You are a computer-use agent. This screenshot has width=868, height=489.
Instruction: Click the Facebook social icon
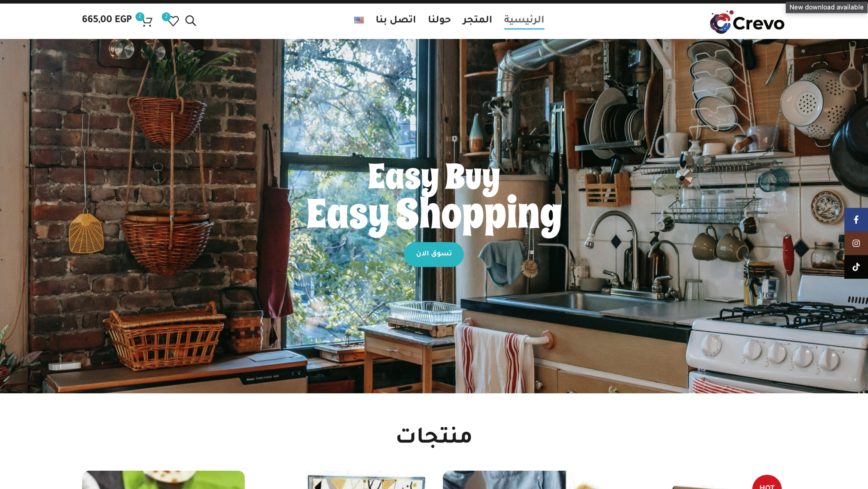pos(856,220)
